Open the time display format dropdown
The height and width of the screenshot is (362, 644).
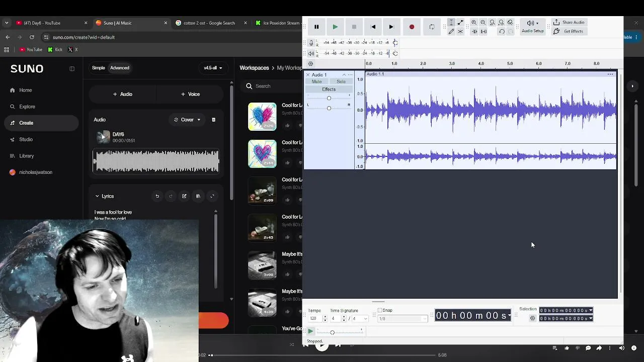click(509, 316)
